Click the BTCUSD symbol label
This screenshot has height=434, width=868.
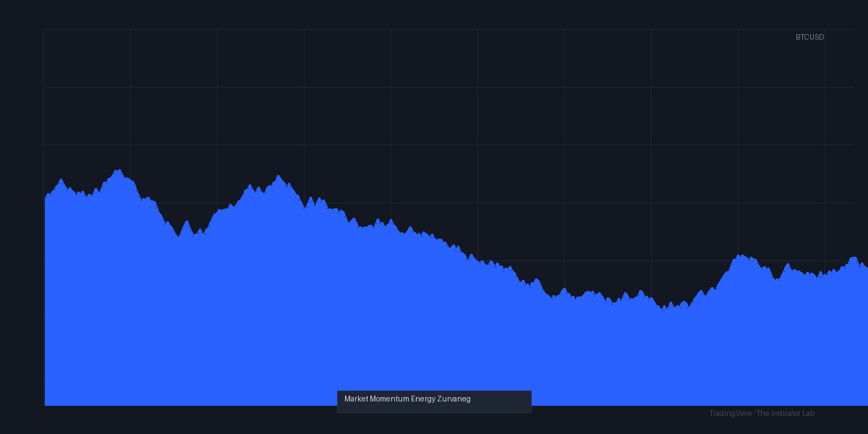pos(809,37)
